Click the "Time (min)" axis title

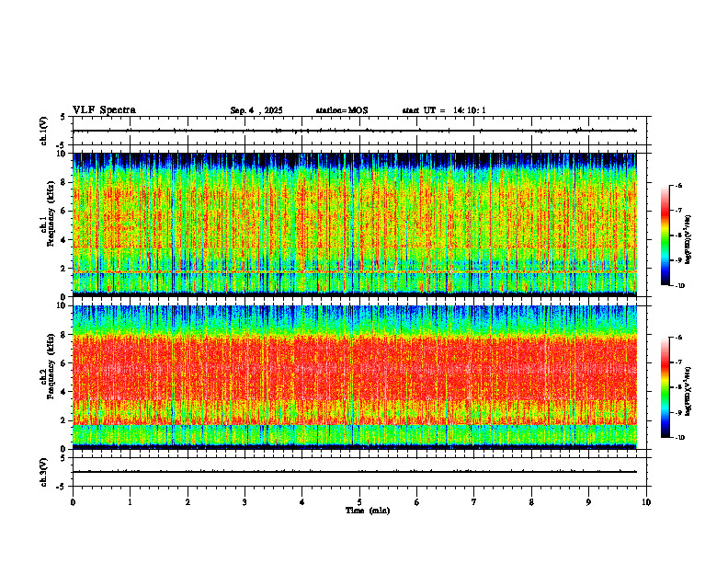[x=368, y=511]
